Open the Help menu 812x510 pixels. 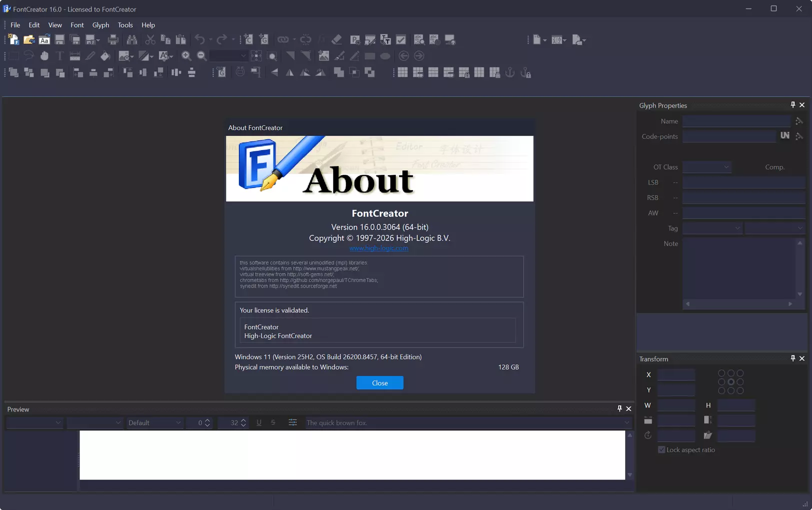click(148, 25)
